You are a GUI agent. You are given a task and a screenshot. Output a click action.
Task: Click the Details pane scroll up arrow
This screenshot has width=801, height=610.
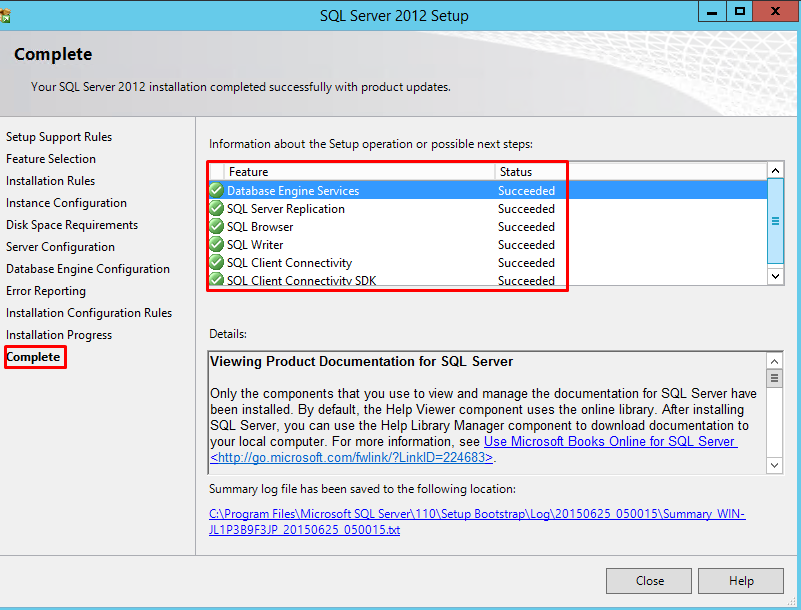[x=774, y=362]
